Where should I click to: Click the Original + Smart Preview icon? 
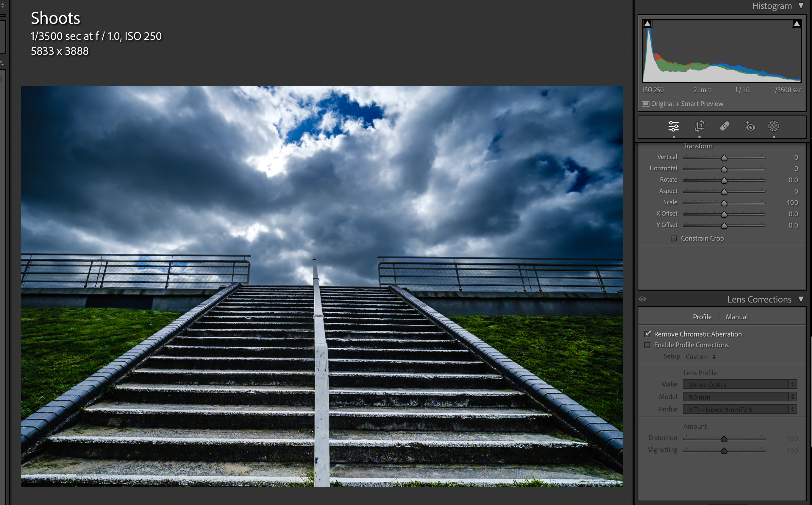(x=645, y=104)
